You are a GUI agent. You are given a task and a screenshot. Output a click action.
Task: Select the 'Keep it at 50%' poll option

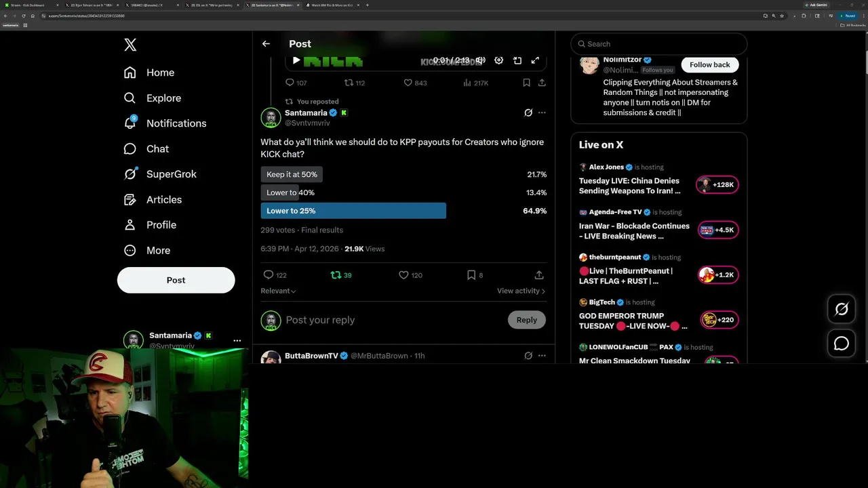(292, 174)
